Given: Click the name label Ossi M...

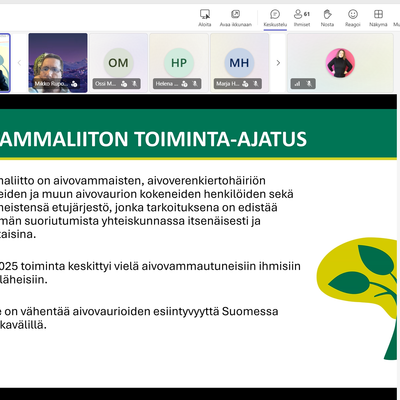Looking at the screenshot, I should click(106, 84).
